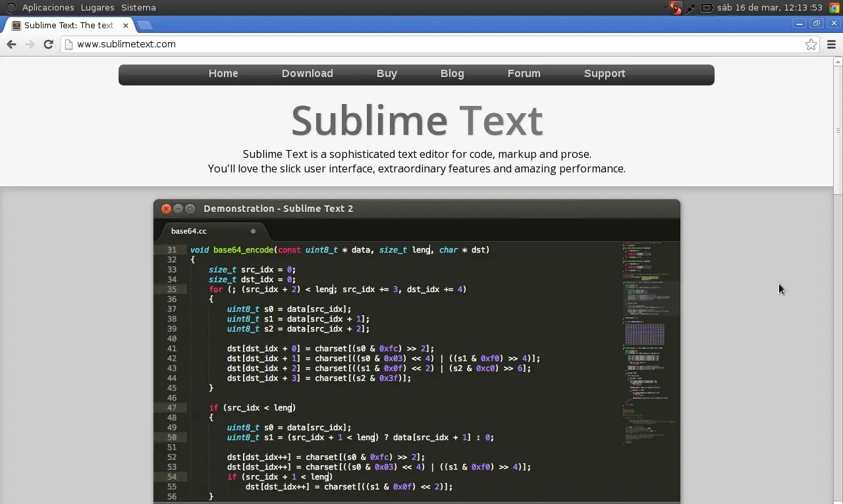Click the browser forward arrow
The width and height of the screenshot is (843, 504).
point(30,44)
